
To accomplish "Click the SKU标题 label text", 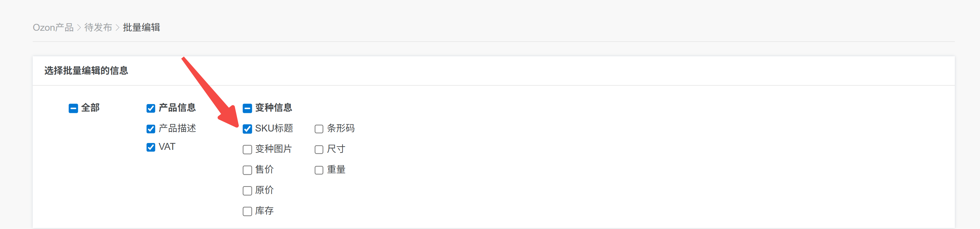I will pos(274,128).
